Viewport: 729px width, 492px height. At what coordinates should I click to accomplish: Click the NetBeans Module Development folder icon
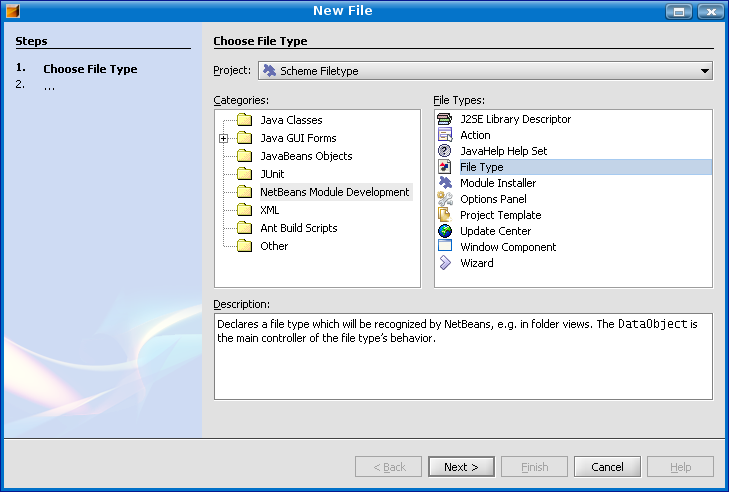coord(245,192)
